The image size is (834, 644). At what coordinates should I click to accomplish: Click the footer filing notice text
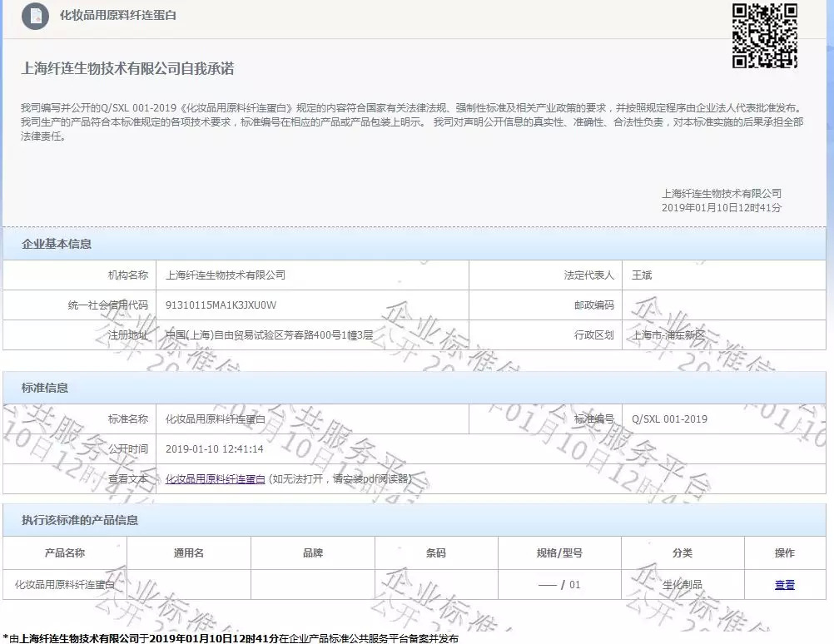231,638
